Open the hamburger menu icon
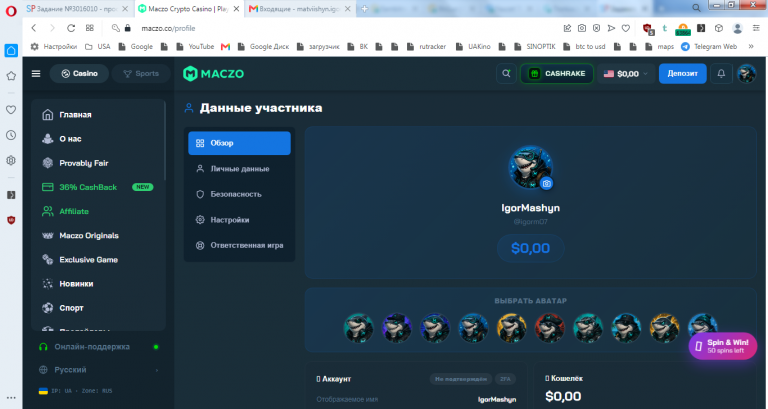Screen dimensions: 768x409 pos(36,73)
